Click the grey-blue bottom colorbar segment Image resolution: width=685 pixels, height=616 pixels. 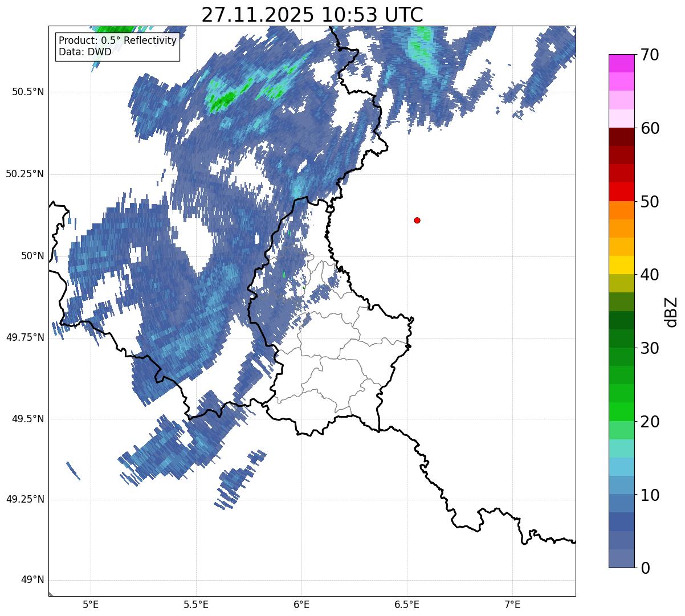click(x=621, y=558)
